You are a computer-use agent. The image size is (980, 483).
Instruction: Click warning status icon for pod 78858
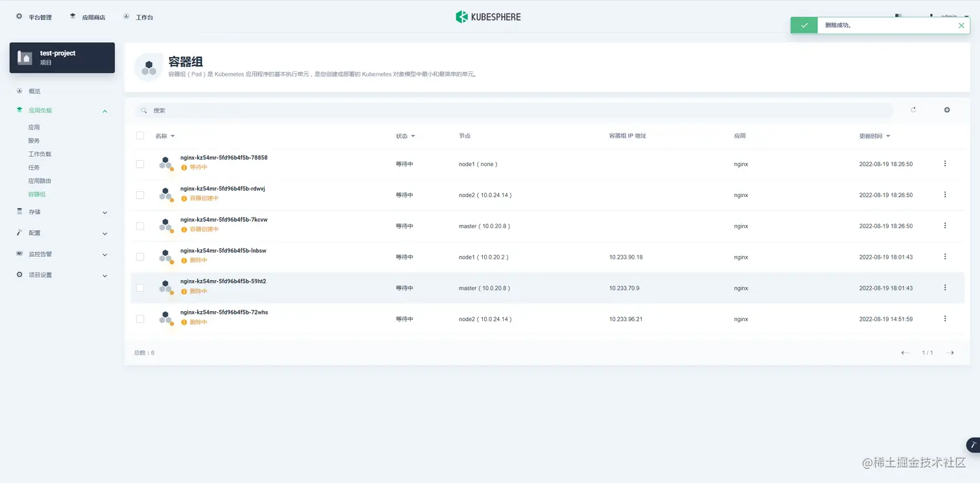pyautogui.click(x=184, y=167)
